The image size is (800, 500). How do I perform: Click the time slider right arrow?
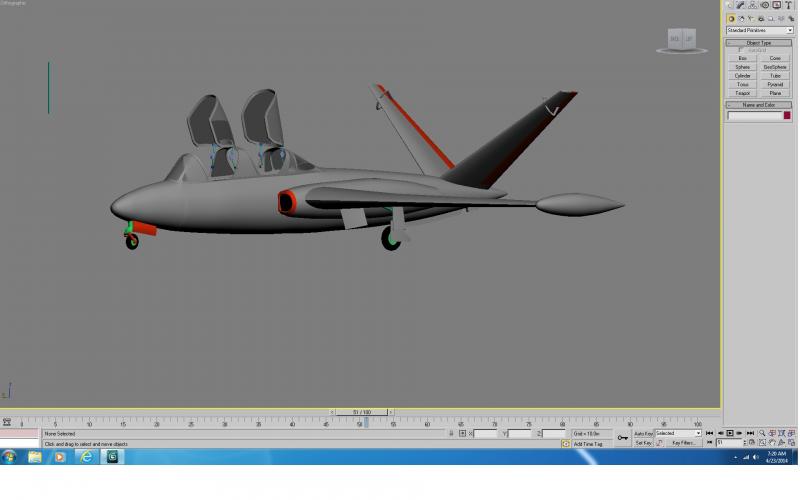point(391,412)
